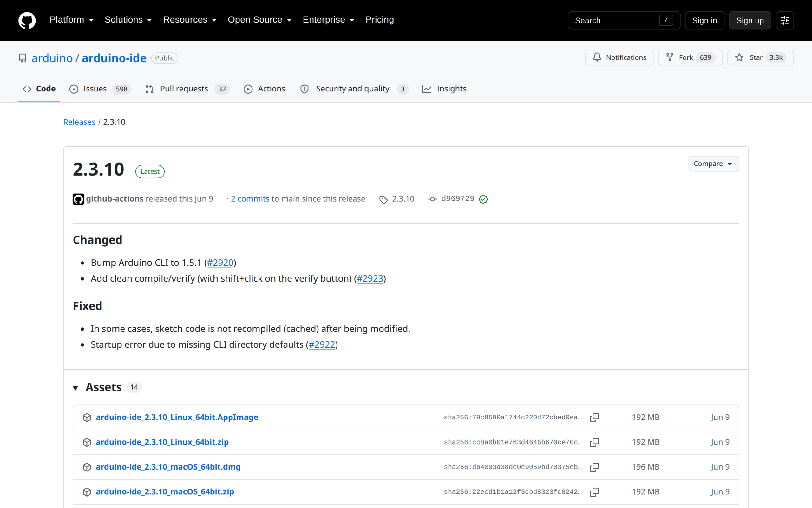Open the Pricing page link
The image size is (812, 508).
click(x=379, y=20)
